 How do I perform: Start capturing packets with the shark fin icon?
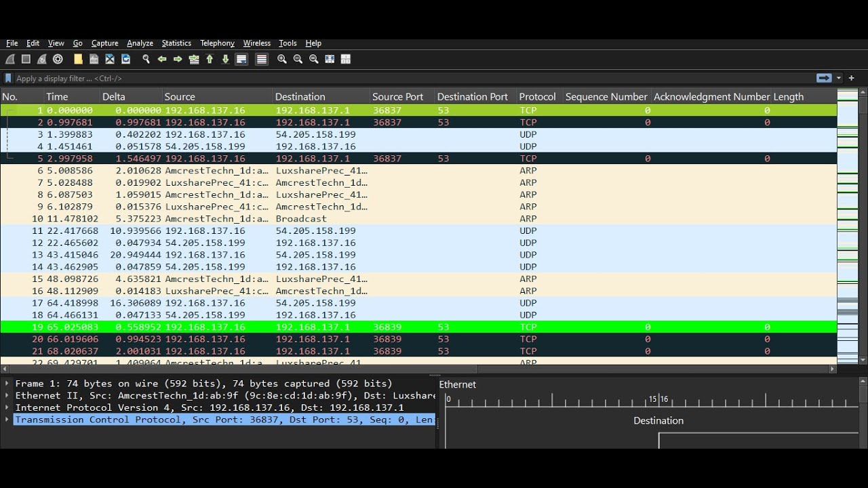click(10, 60)
